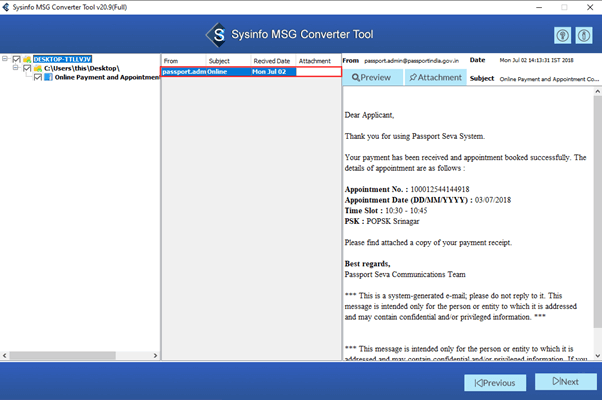Viewport: 602px width, 400px height.
Task: Uncheck the Online Payment and Appointment item
Action: coord(38,77)
